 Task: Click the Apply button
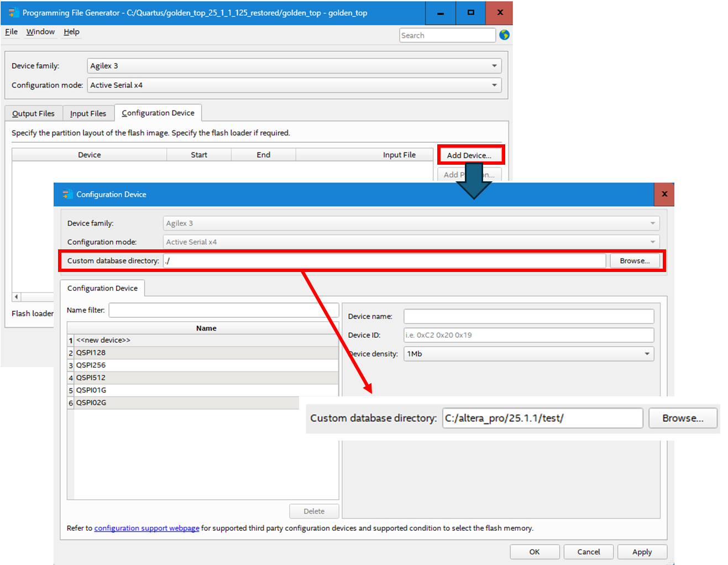click(x=642, y=552)
